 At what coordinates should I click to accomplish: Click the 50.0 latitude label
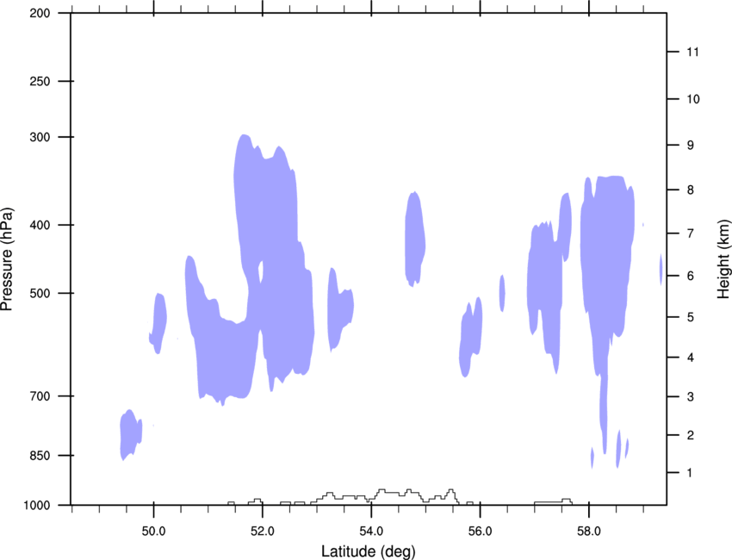(153, 532)
